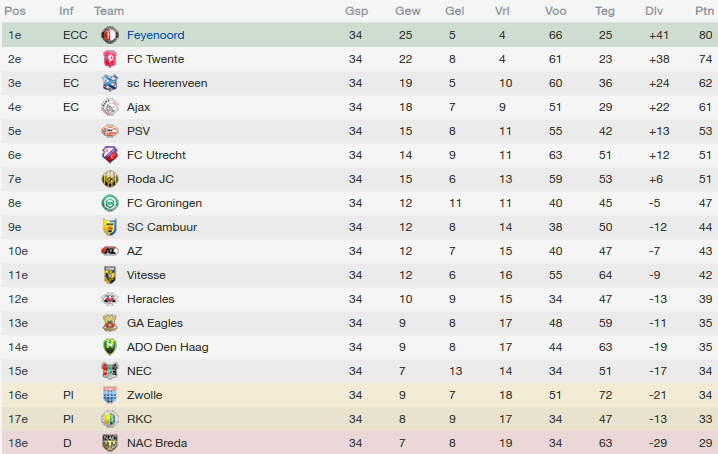Click the Team column header
The width and height of the screenshot is (718, 454).
click(x=109, y=11)
